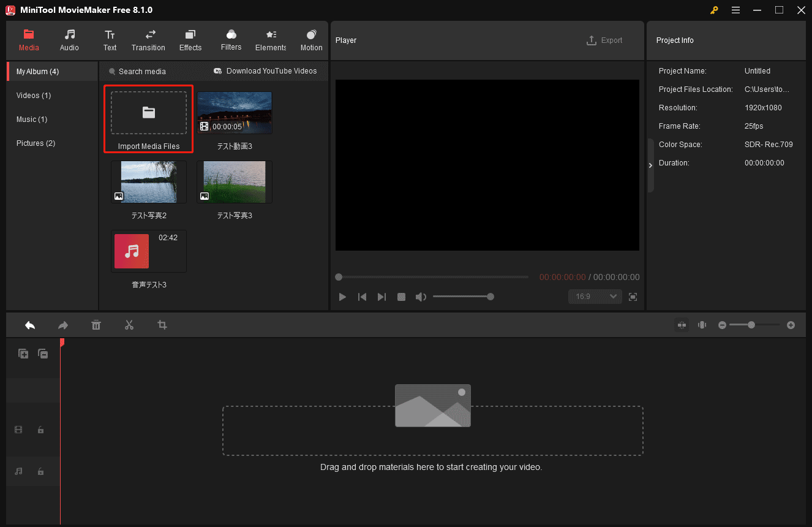
Task: Play the video preview
Action: [342, 297]
